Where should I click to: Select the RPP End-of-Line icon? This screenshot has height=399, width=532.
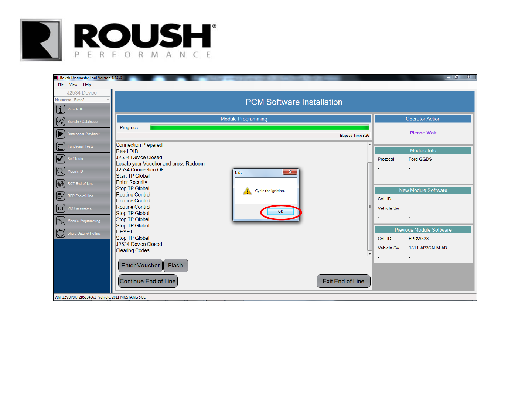click(x=60, y=196)
